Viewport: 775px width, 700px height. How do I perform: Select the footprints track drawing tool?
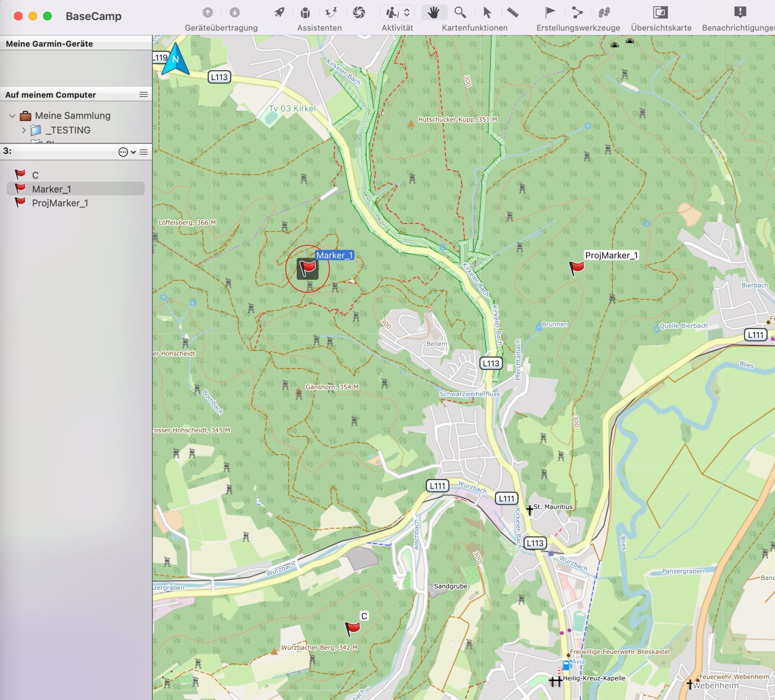tap(604, 13)
